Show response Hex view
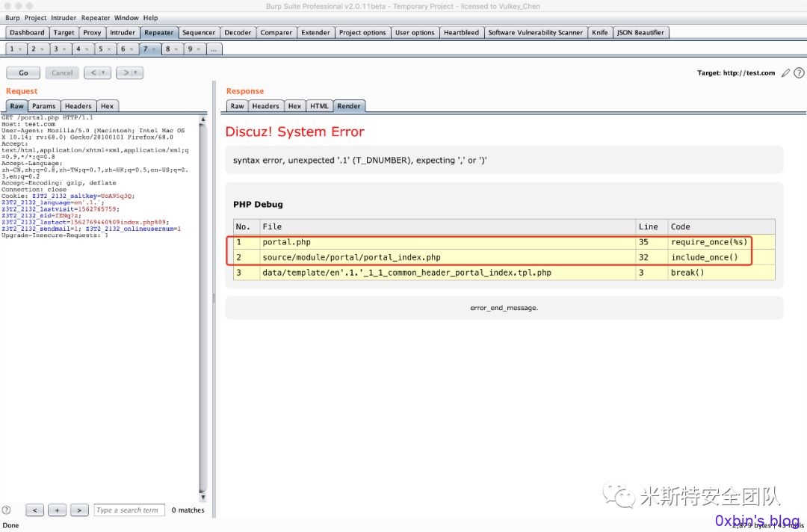The height and width of the screenshot is (532, 807). click(x=295, y=106)
